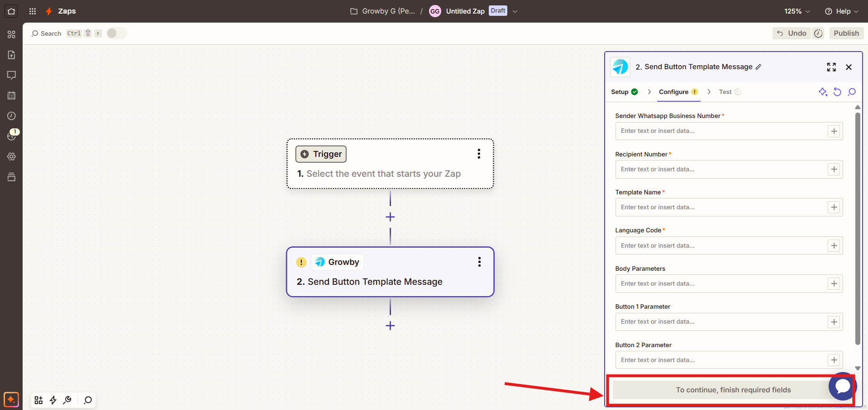Open the sidebar file import icon
The width and height of the screenshot is (868, 410).
pyautogui.click(x=11, y=55)
